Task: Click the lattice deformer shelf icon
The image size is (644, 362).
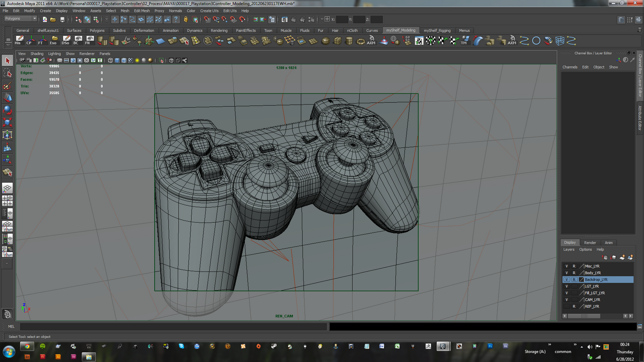Action: click(559, 41)
